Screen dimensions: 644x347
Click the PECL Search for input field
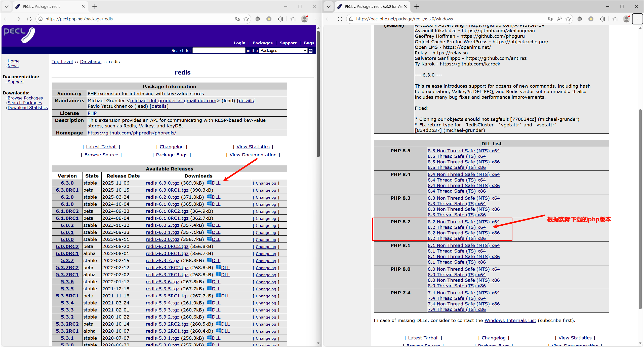pos(219,51)
